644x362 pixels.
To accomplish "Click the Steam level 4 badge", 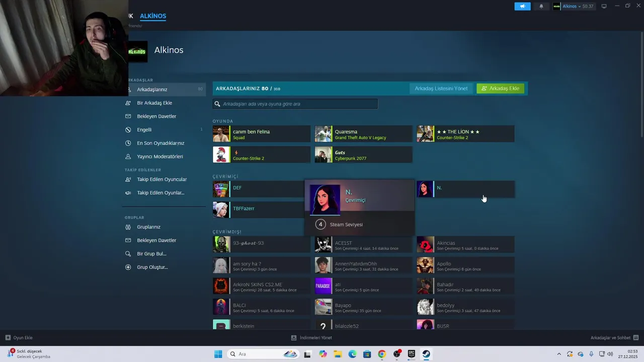I will pyautogui.click(x=320, y=224).
